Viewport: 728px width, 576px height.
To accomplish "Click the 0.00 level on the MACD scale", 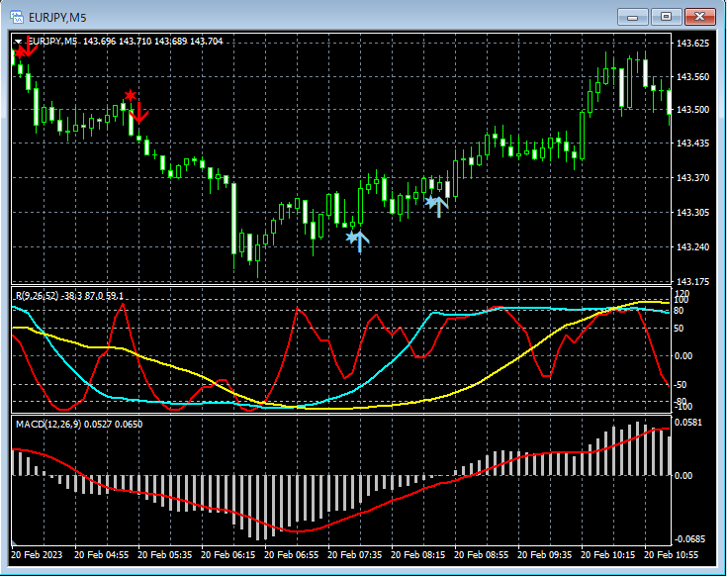I will 684,475.
